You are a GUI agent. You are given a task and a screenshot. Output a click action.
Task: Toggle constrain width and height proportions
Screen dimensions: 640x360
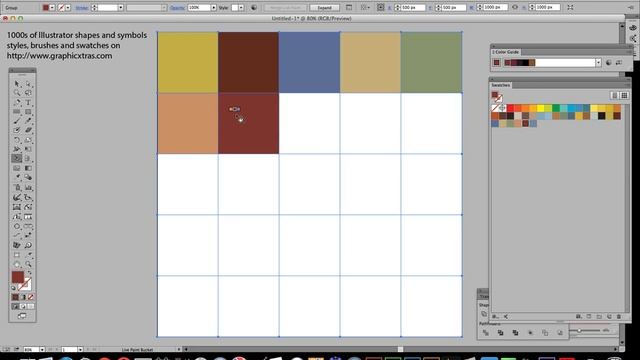(x=515, y=8)
